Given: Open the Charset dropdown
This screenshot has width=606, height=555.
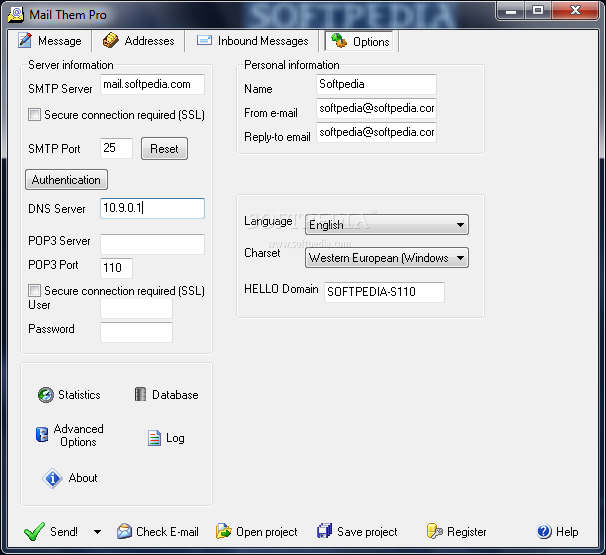Looking at the screenshot, I should coord(386,258).
